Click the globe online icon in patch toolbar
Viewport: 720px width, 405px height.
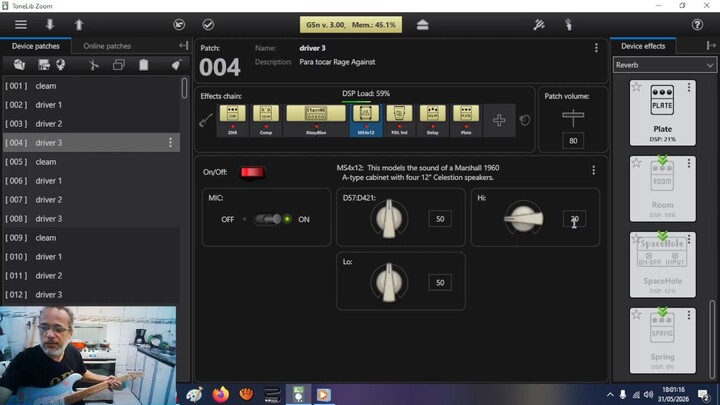coord(60,65)
